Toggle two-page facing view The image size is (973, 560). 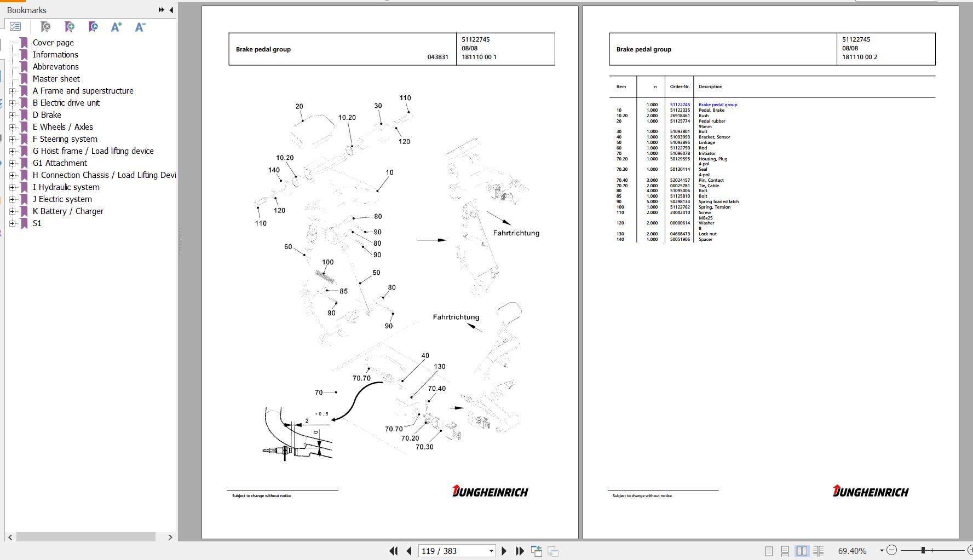802,551
